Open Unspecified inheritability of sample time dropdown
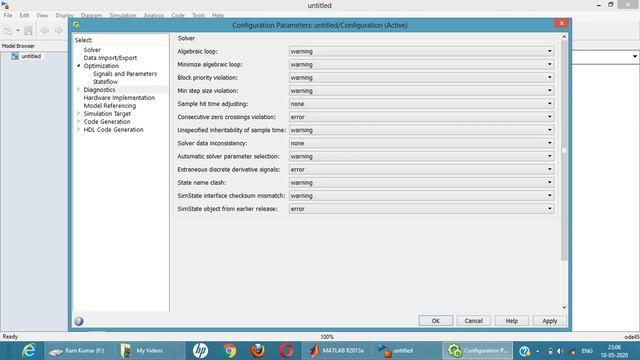The image size is (640, 360). click(x=421, y=130)
